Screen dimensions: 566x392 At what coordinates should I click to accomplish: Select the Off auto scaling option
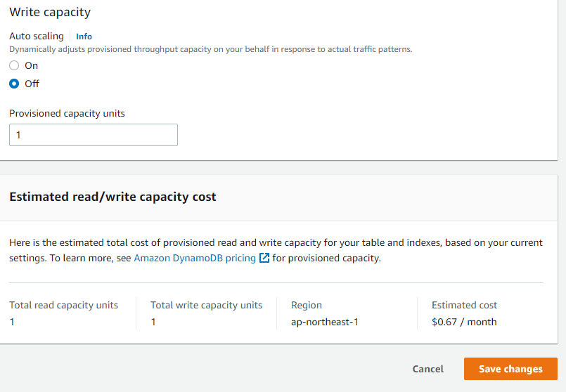(x=14, y=84)
